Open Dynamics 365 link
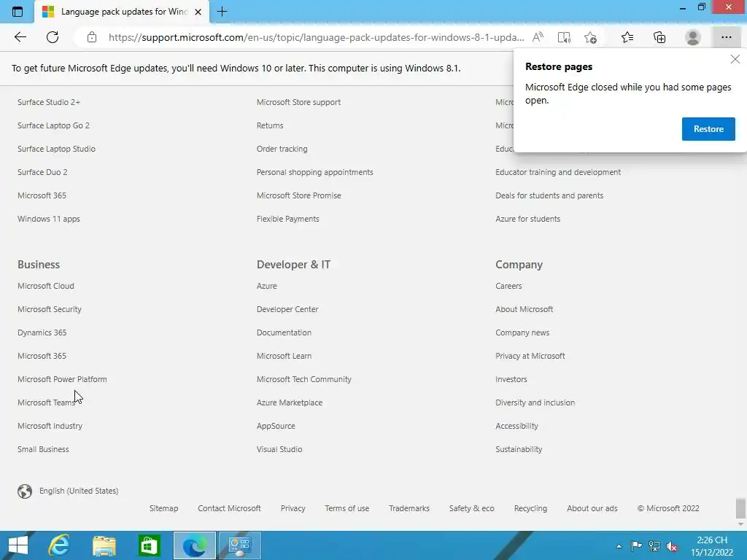Image resolution: width=747 pixels, height=560 pixels. (42, 332)
